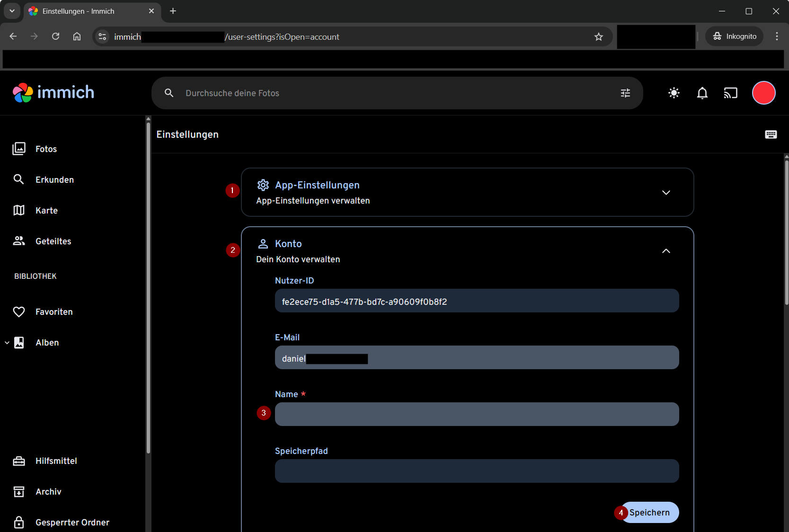
Task: Open Alben page
Action: tap(47, 343)
